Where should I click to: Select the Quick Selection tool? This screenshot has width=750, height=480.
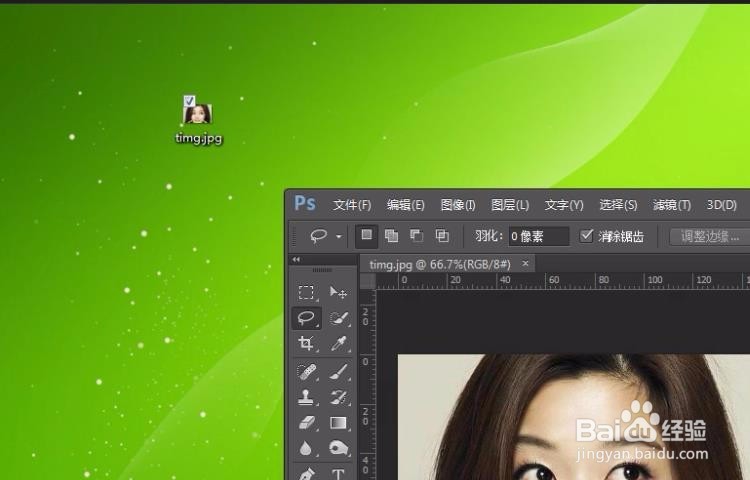(338, 318)
